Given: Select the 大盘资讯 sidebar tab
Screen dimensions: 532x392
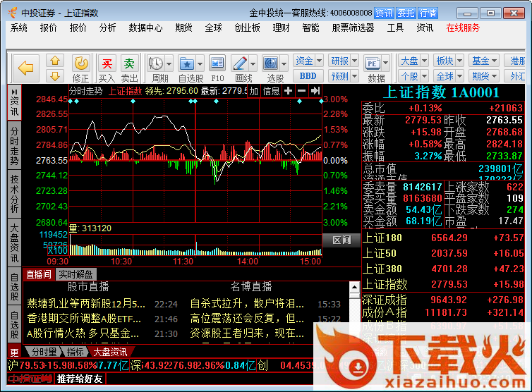Looking at the screenshot, I should click(x=14, y=242).
